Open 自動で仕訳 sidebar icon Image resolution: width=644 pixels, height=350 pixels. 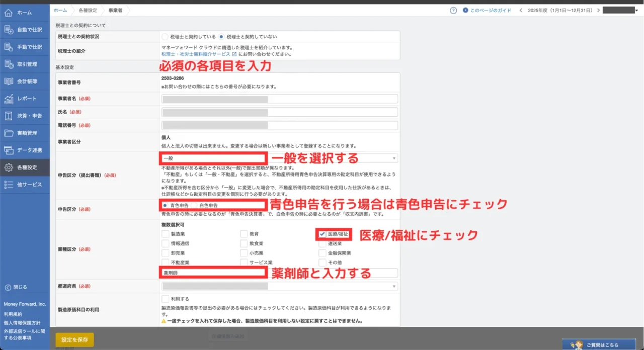click(x=9, y=30)
